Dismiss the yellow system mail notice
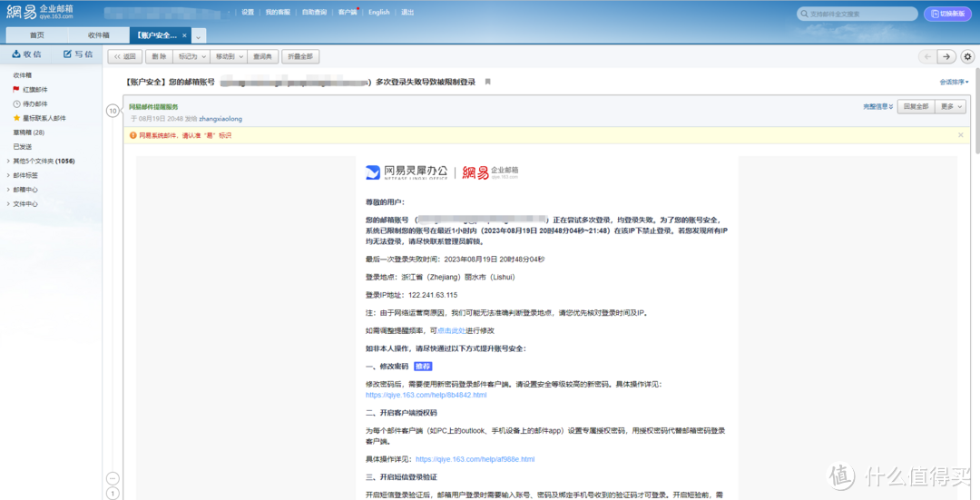The height and width of the screenshot is (500, 980). click(961, 135)
